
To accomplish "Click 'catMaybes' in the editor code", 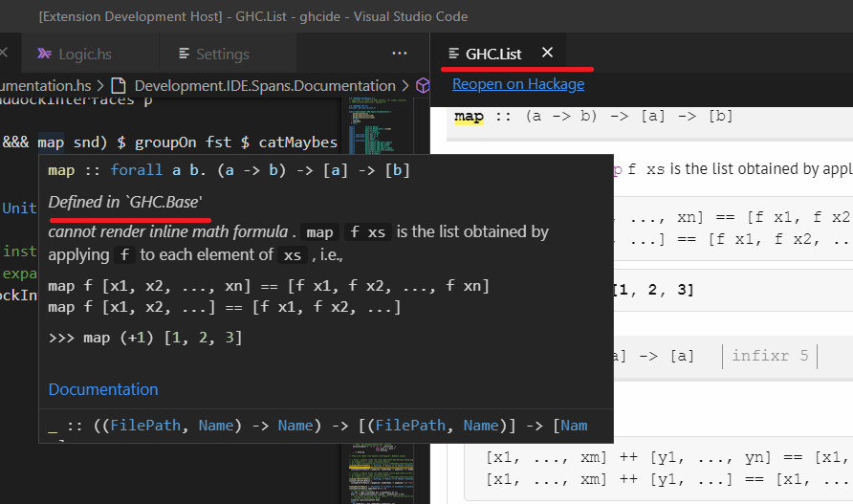I will pyautogui.click(x=298, y=142).
